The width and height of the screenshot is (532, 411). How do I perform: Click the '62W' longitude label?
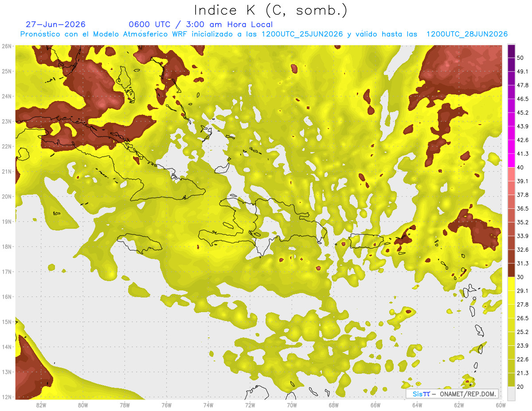point(459,405)
